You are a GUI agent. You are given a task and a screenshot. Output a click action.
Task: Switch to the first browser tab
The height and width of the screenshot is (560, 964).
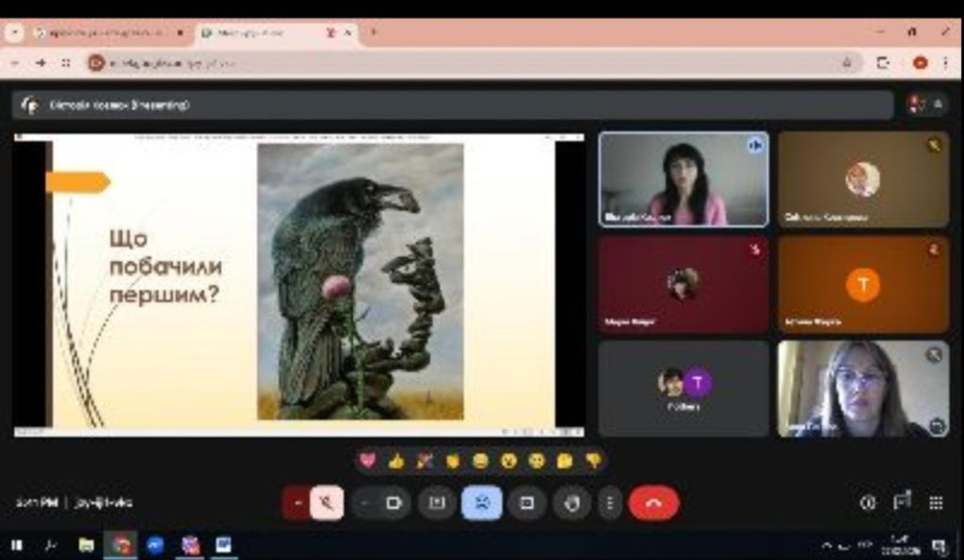click(99, 33)
